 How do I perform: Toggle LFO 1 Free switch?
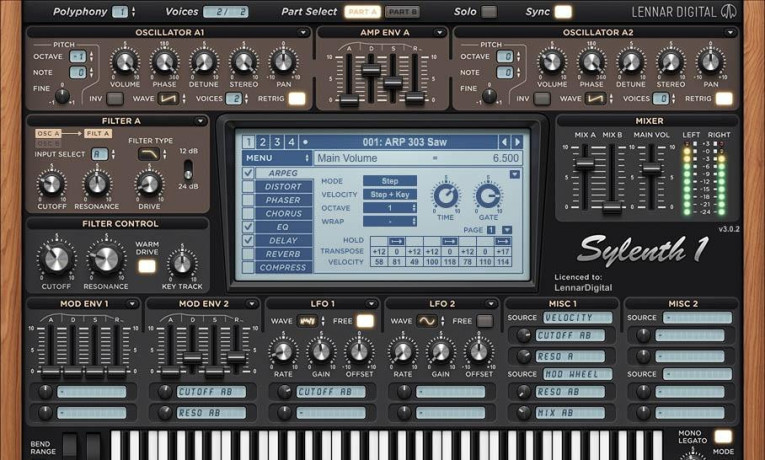click(x=365, y=321)
